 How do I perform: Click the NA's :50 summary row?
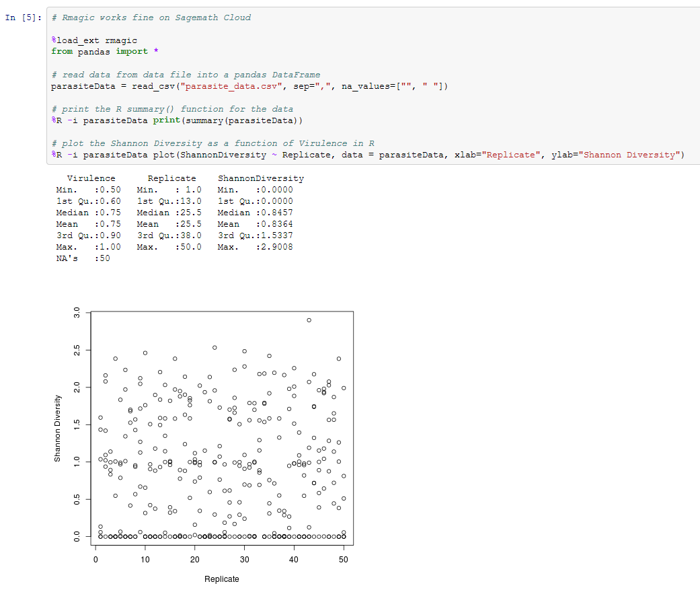coord(83,258)
